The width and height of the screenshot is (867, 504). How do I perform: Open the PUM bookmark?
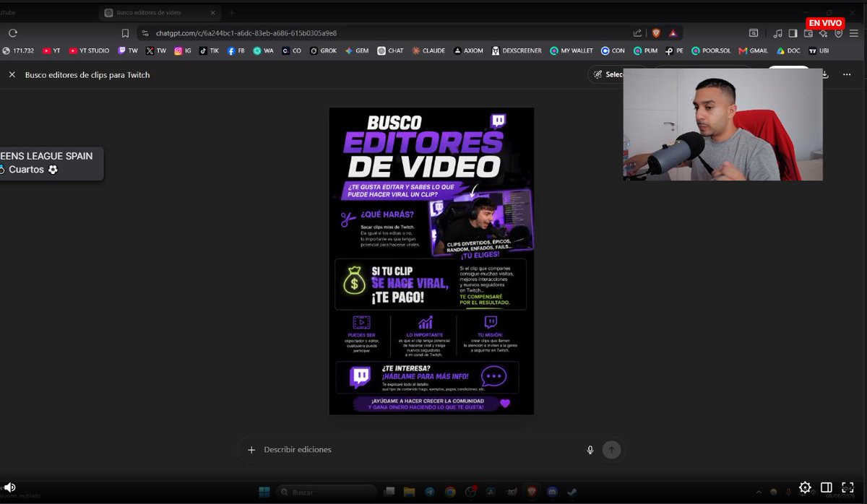click(x=646, y=51)
